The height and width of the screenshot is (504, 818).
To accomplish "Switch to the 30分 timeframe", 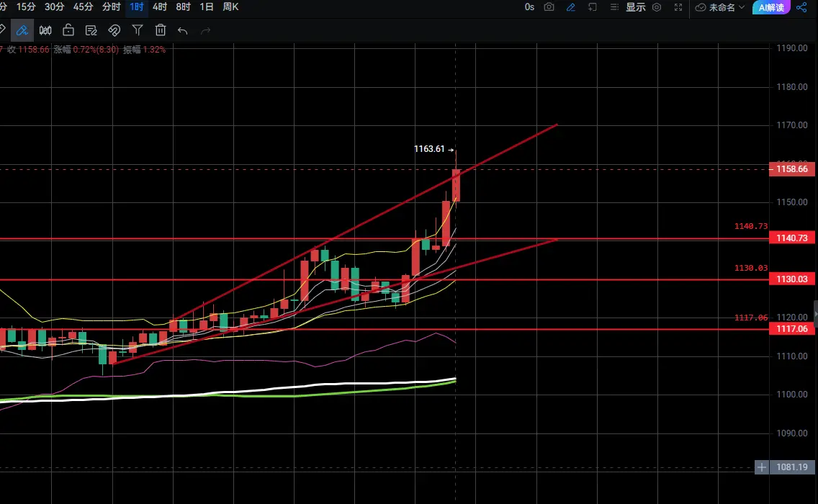I will click(54, 6).
